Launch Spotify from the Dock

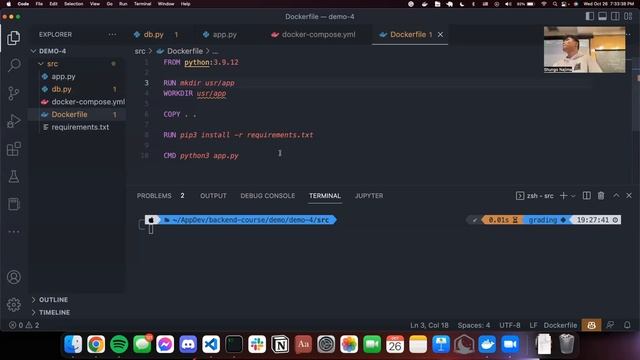point(119,345)
